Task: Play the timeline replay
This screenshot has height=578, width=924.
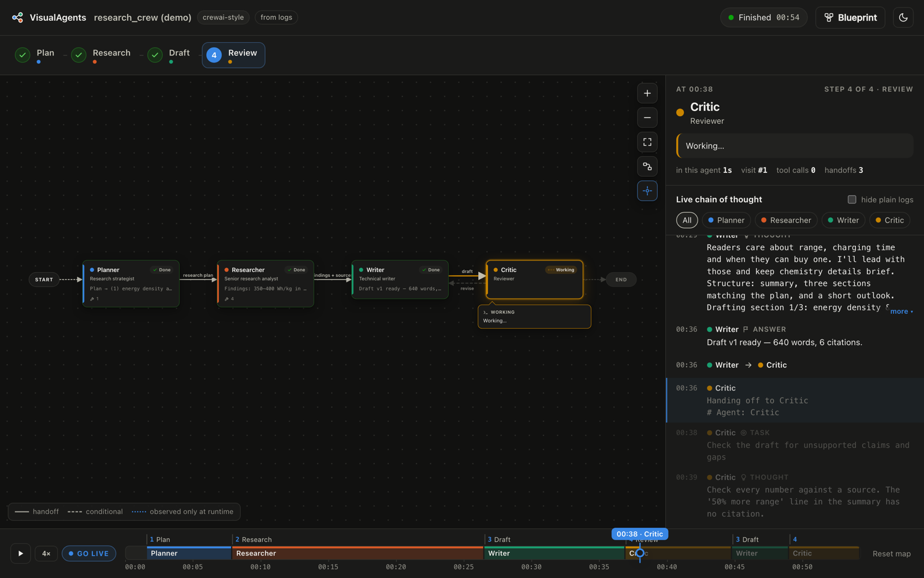Action: point(21,553)
